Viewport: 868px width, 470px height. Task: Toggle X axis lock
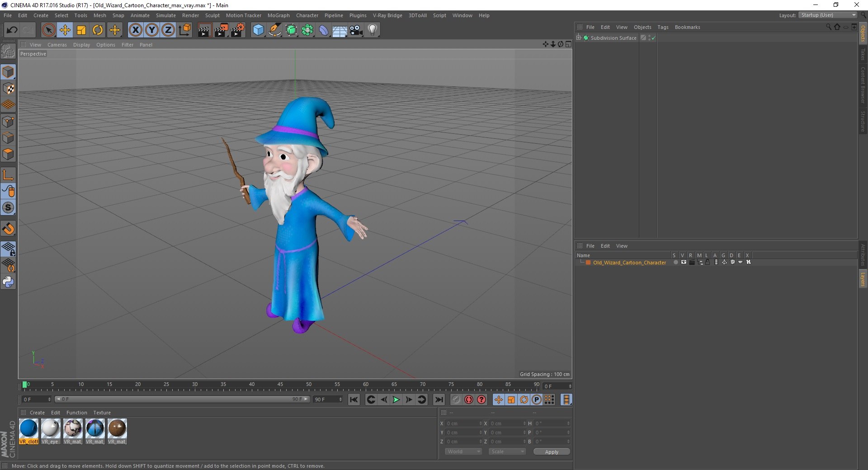[135, 30]
